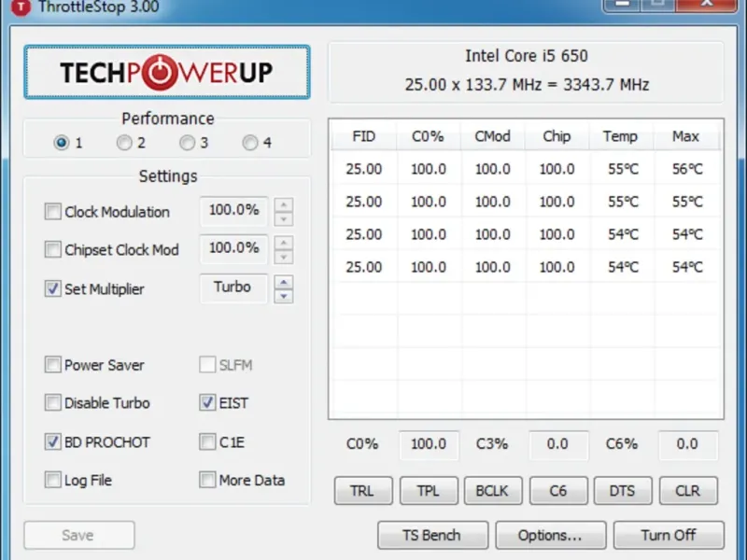
Task: Enable the Clock Modulation checkbox
Action: click(53, 212)
